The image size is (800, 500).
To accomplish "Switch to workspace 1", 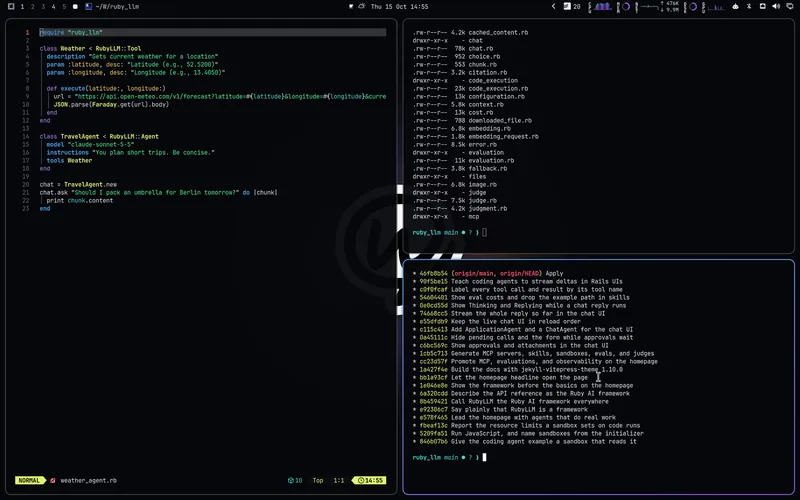I will point(22,7).
